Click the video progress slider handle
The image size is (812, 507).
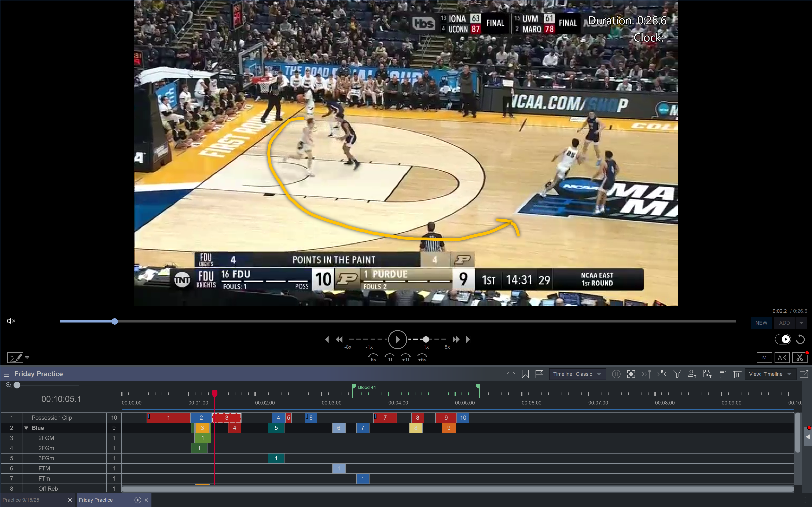(x=115, y=322)
